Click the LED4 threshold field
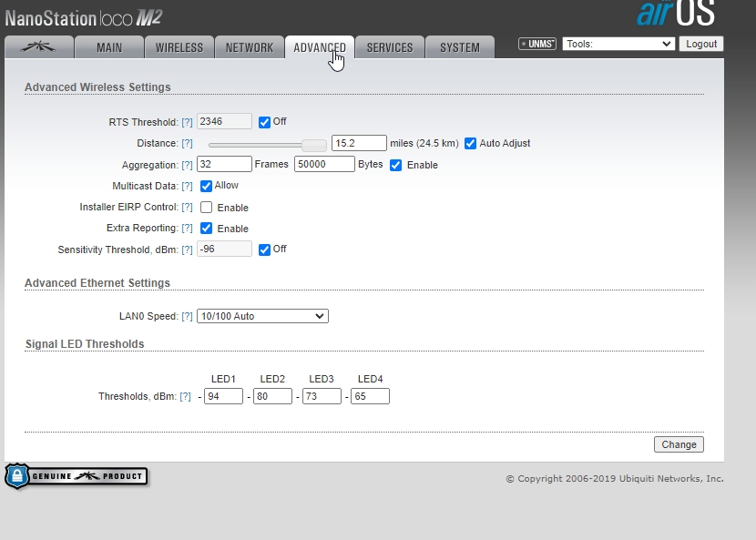Screen dimensions: 756x540 tap(370, 396)
